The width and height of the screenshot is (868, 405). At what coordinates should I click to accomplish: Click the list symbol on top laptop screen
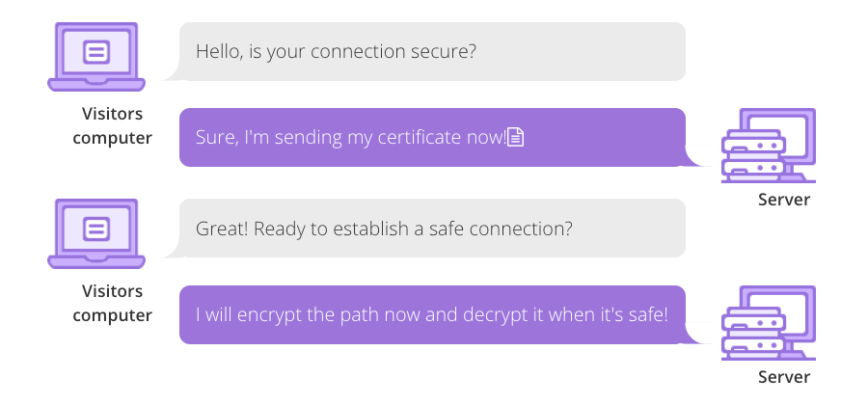coord(96,51)
